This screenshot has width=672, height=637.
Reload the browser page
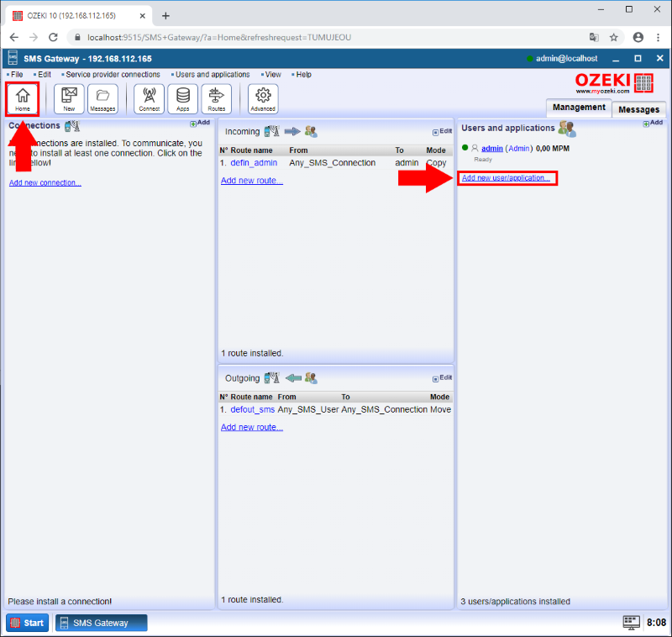tap(53, 37)
